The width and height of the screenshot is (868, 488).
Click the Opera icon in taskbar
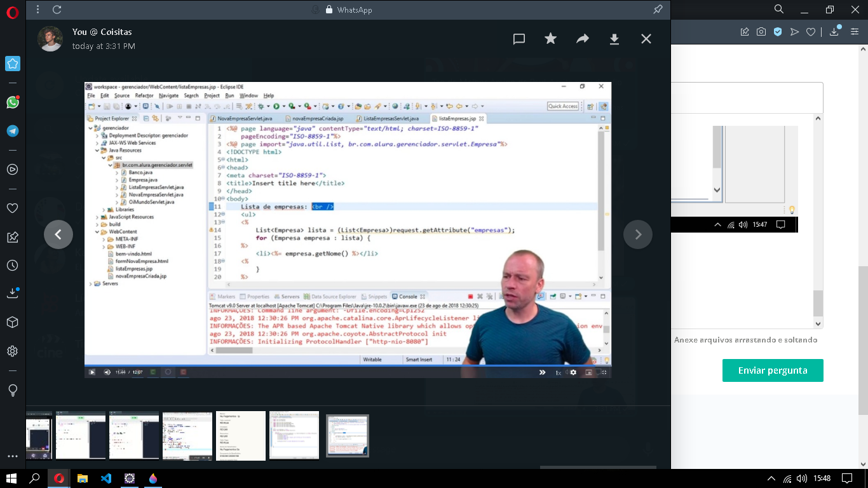[x=59, y=478]
